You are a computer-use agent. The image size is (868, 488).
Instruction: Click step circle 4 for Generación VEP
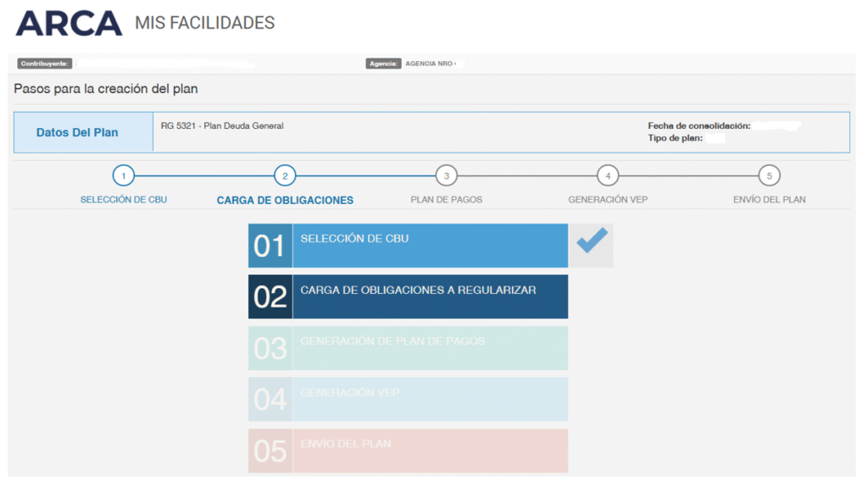pyautogui.click(x=608, y=175)
